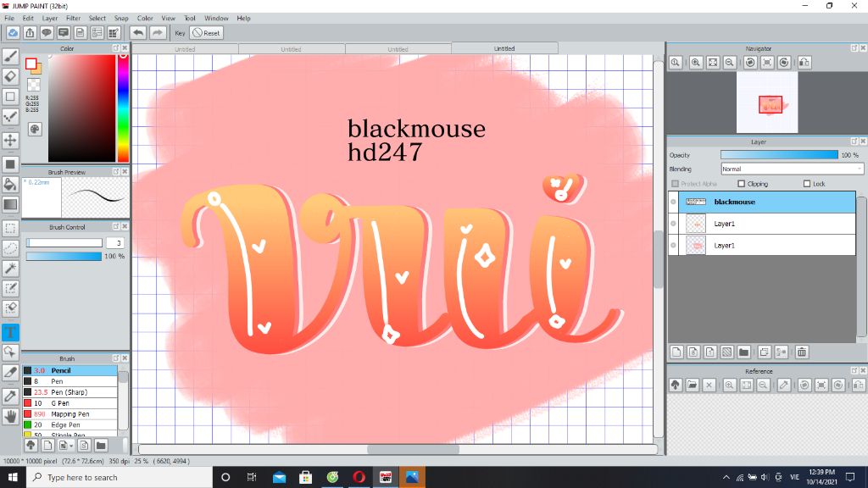This screenshot has width=868, height=488.
Task: Select the Pen (Sharp) brush
Action: (70, 392)
